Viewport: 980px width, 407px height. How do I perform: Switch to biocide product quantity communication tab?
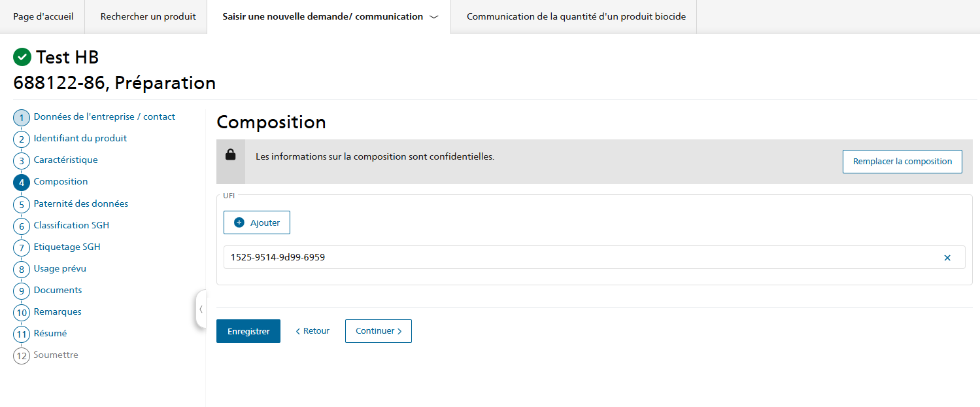[x=575, y=17]
